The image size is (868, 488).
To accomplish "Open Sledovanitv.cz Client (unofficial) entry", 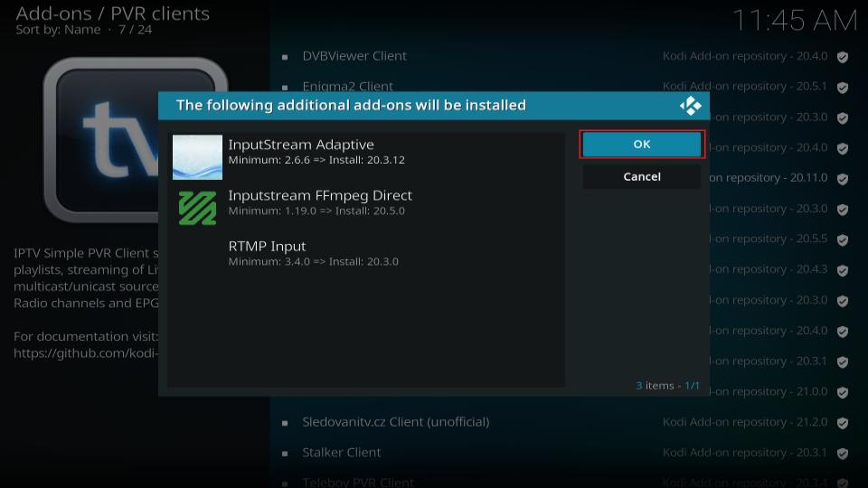I will [x=396, y=422].
